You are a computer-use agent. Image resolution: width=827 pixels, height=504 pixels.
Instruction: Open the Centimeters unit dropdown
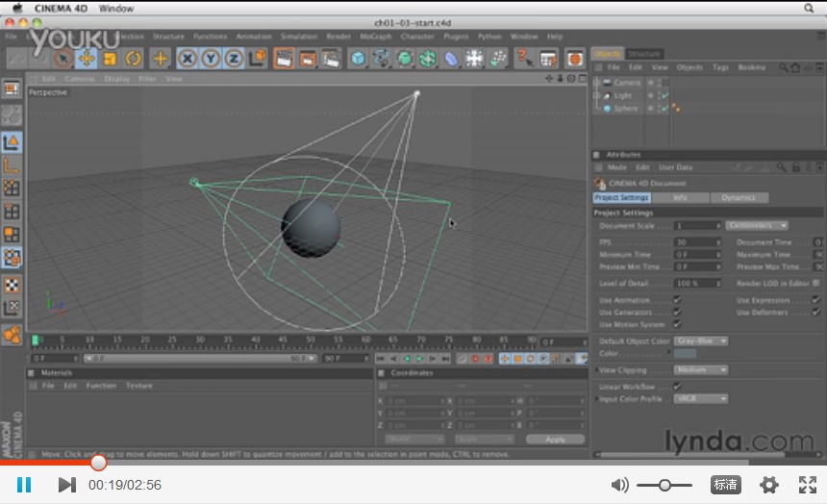757,225
